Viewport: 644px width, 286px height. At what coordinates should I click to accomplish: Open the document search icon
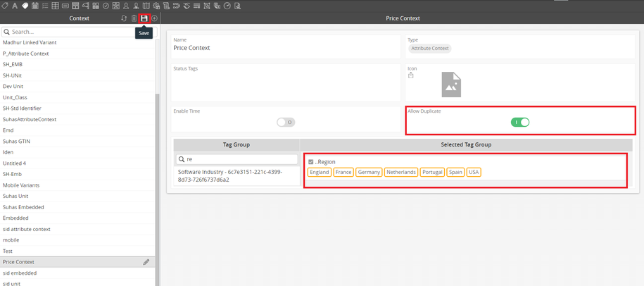(237, 6)
